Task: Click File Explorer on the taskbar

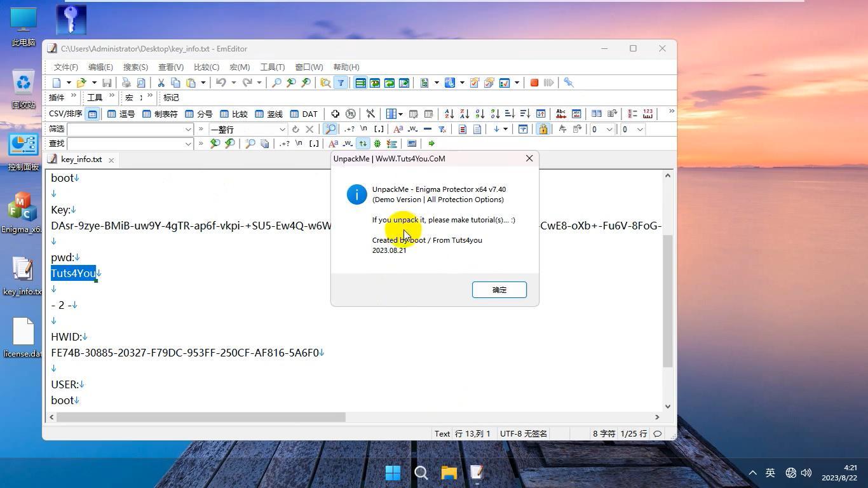Action: 449,473
